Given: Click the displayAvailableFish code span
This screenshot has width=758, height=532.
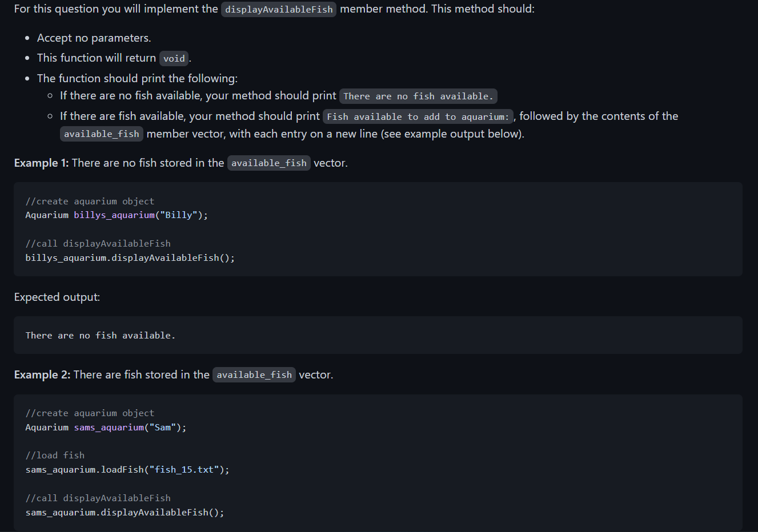Looking at the screenshot, I should pos(278,9).
